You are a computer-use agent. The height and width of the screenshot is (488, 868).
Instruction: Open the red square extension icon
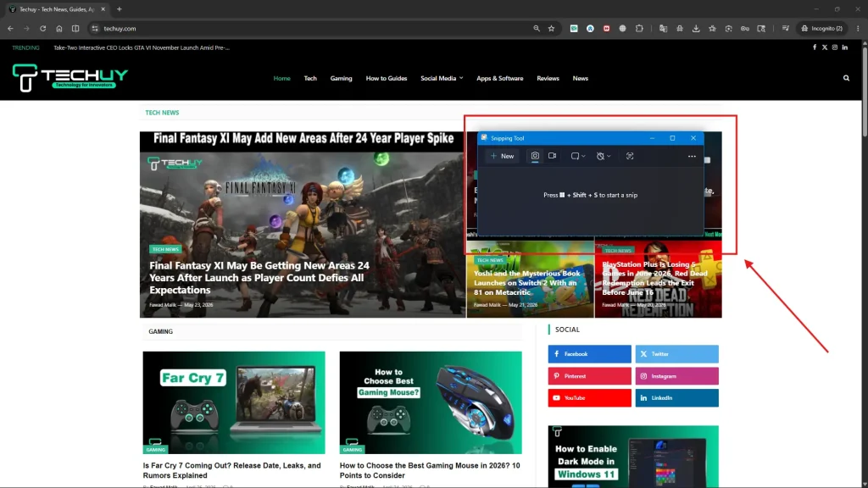(606, 28)
